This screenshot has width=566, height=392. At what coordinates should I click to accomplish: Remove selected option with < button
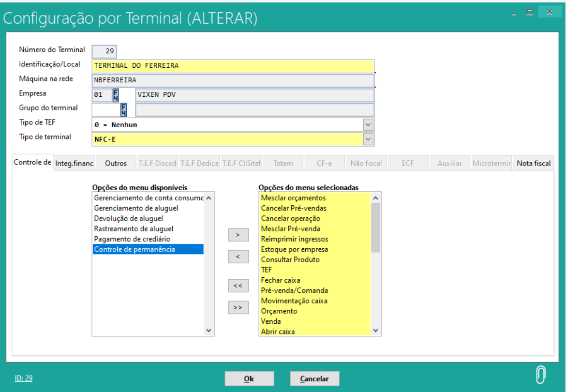tap(238, 256)
